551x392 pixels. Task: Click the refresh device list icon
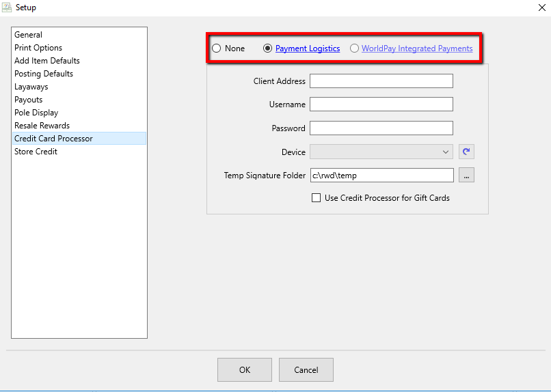(466, 152)
